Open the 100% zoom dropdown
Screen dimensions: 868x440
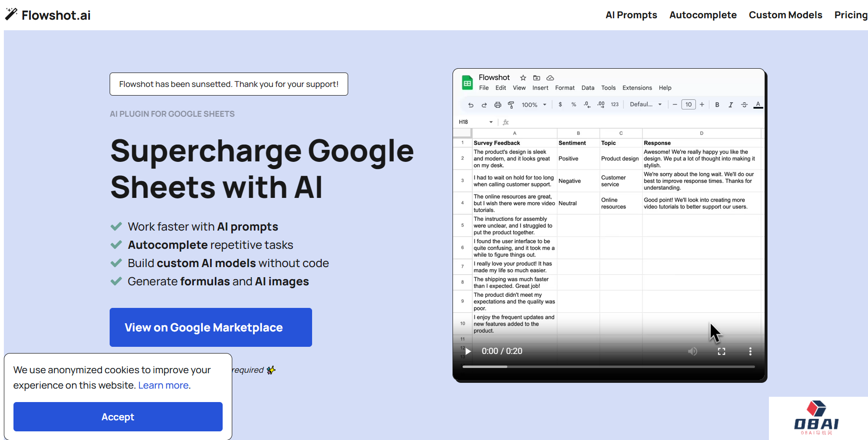[534, 105]
